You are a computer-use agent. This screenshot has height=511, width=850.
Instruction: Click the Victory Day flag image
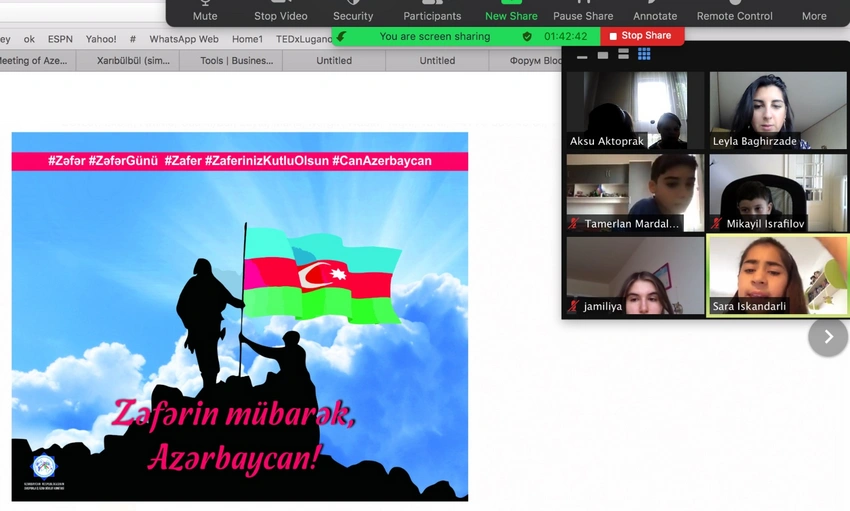click(240, 316)
